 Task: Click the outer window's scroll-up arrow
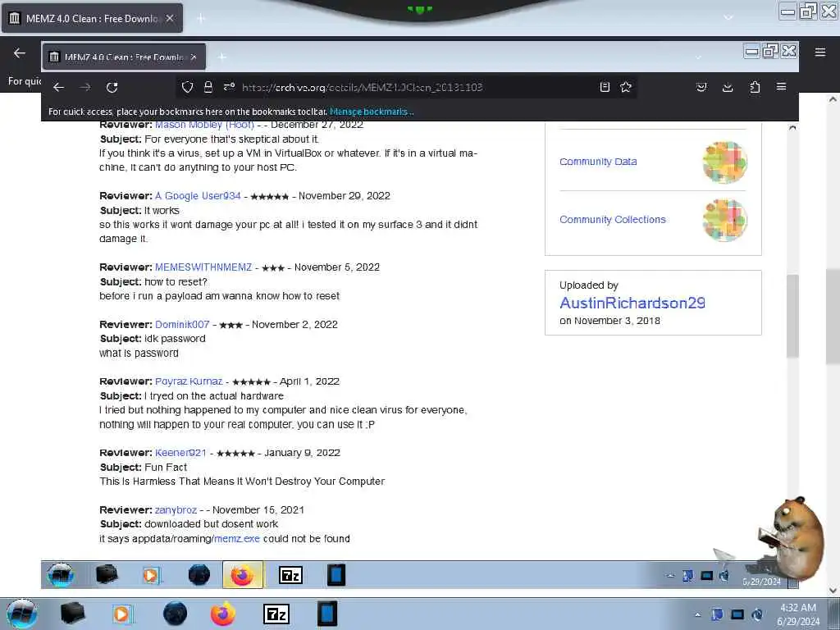pos(833,99)
